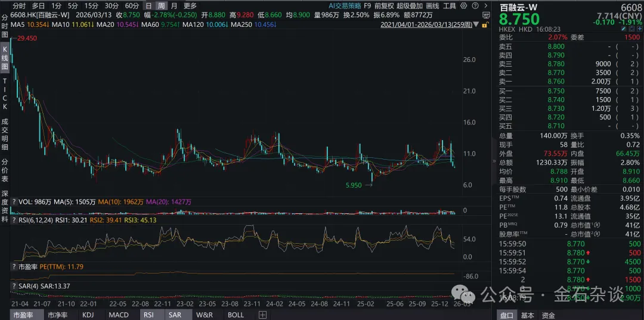
Task: Switch to 盘口 tab
Action: point(506,315)
